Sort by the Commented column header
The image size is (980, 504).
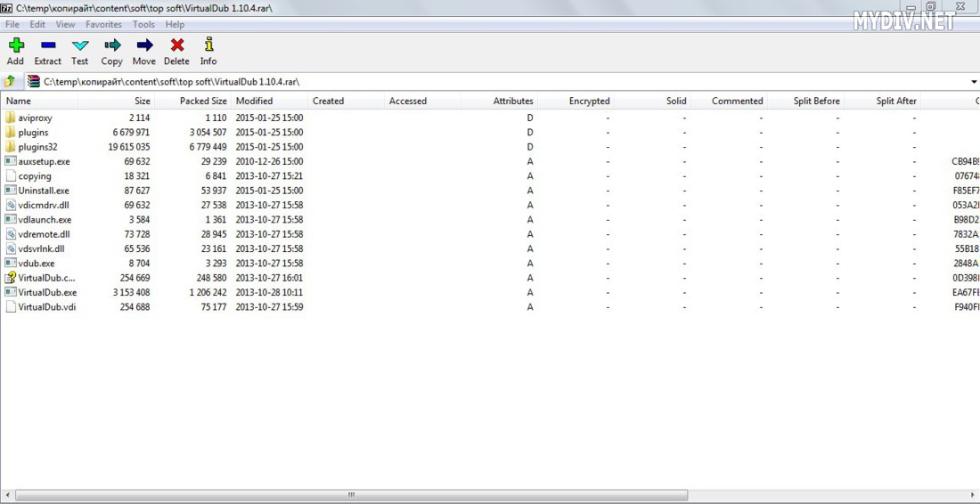(729, 101)
